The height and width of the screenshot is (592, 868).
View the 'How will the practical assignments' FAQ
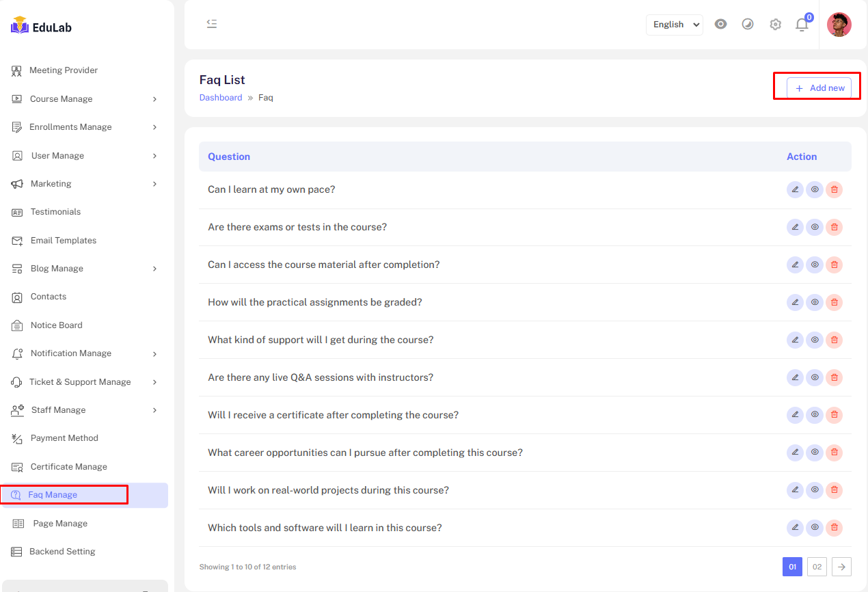pyautogui.click(x=814, y=302)
